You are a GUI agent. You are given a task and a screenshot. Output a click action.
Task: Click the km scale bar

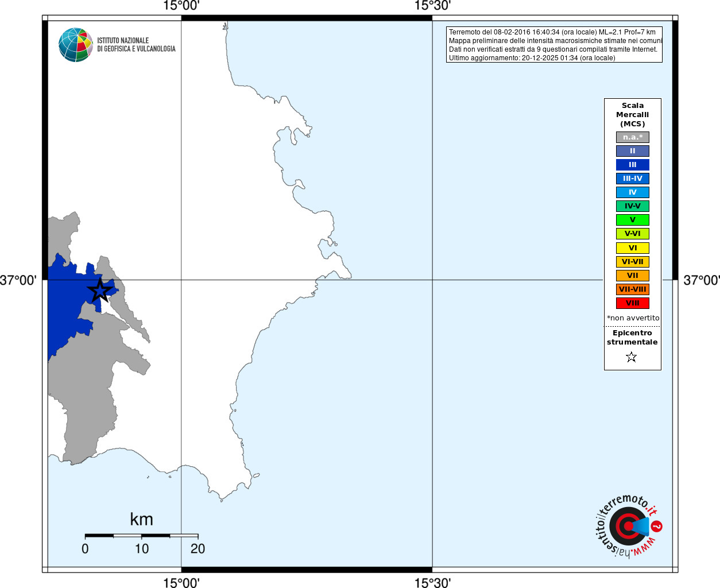[141, 536]
